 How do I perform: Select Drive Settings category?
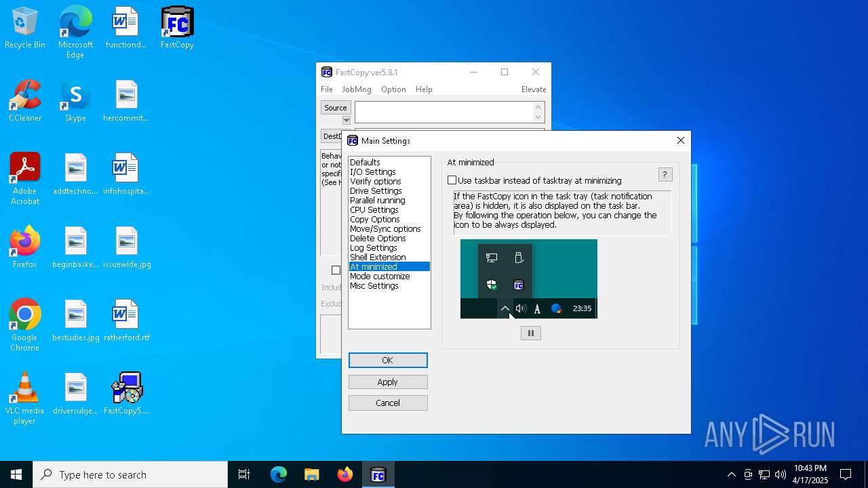coord(389,191)
